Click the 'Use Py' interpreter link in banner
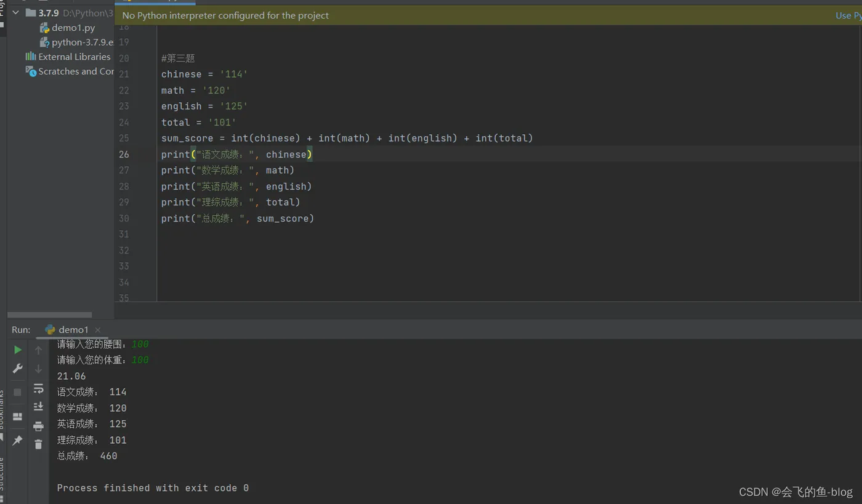 tap(848, 15)
